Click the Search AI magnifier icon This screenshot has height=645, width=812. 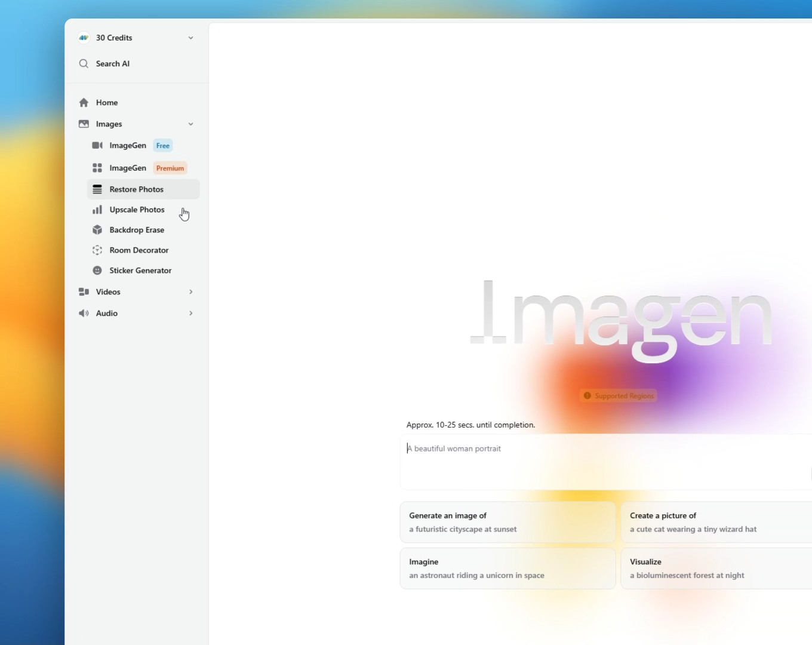tap(84, 63)
